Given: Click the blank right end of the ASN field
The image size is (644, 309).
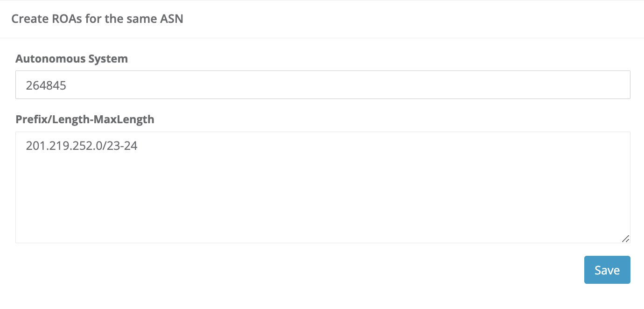Looking at the screenshot, I should (x=560, y=85).
